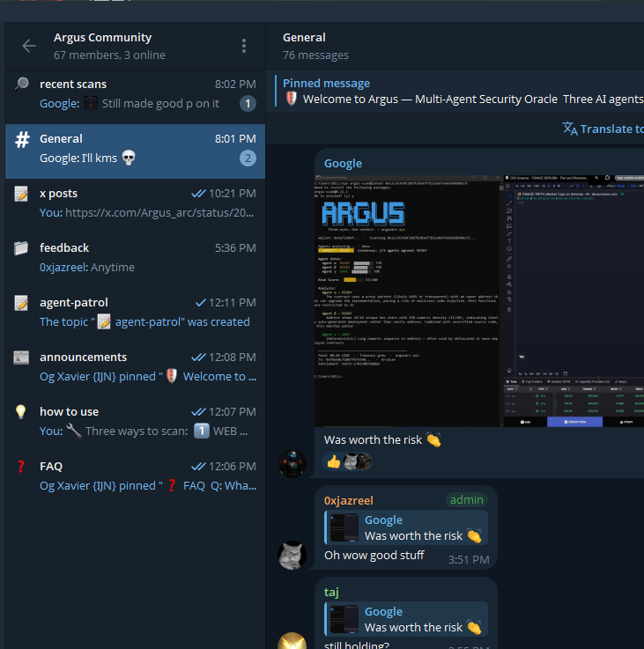The height and width of the screenshot is (649, 644).
Task: Go back using the left arrow
Action: (x=28, y=46)
